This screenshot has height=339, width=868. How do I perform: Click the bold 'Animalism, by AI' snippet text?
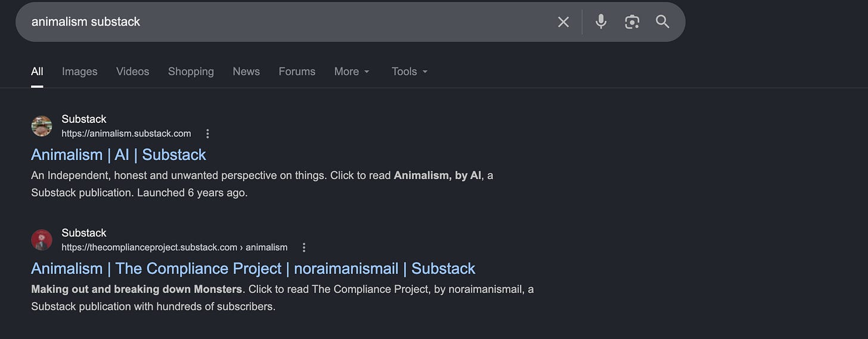click(438, 175)
